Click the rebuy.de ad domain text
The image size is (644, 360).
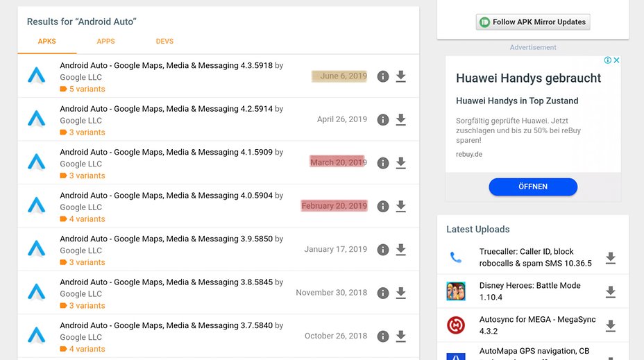469,155
